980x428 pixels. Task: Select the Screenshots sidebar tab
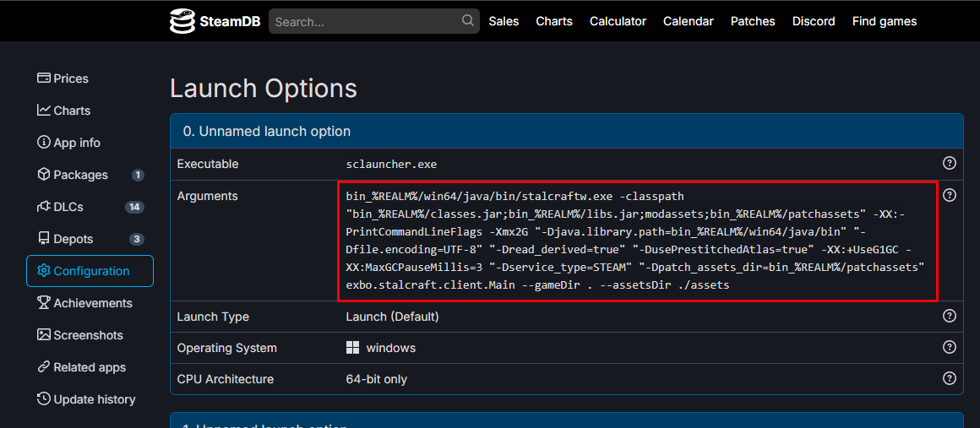click(90, 335)
